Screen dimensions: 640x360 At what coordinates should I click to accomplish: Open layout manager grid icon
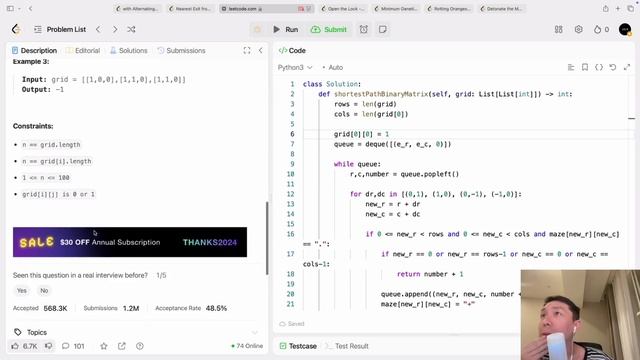pyautogui.click(x=558, y=29)
